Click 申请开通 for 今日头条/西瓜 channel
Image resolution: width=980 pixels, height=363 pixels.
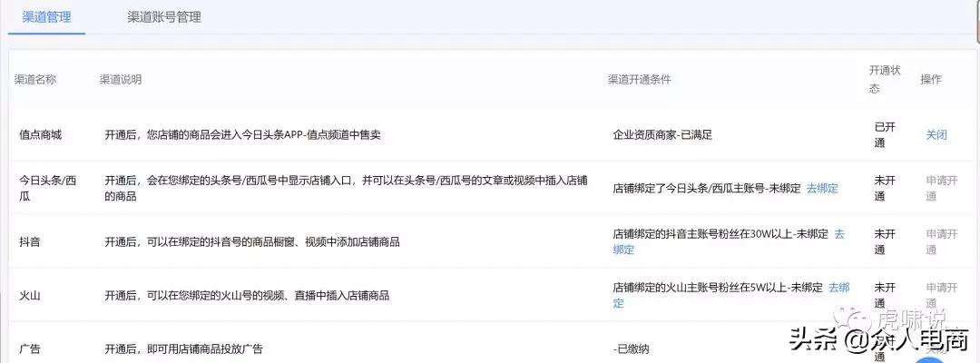coord(941,188)
